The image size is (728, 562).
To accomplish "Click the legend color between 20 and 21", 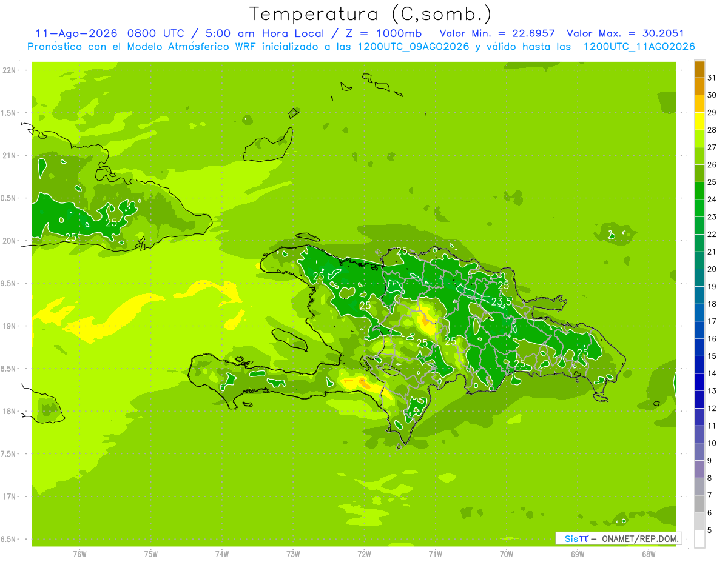I will 699,261.
